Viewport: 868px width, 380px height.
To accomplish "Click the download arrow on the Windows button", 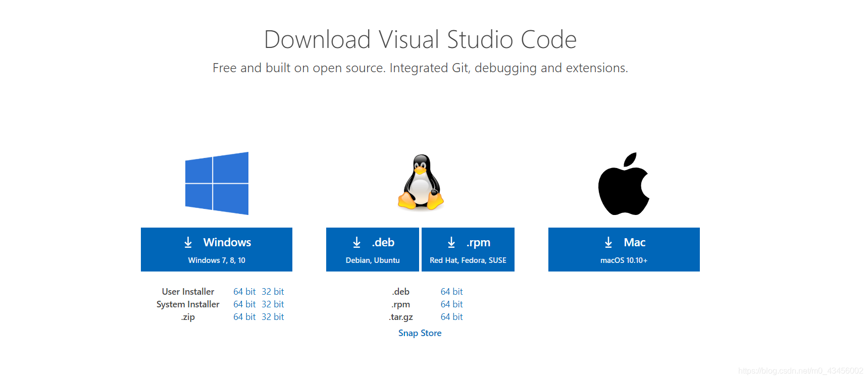I will coord(188,243).
